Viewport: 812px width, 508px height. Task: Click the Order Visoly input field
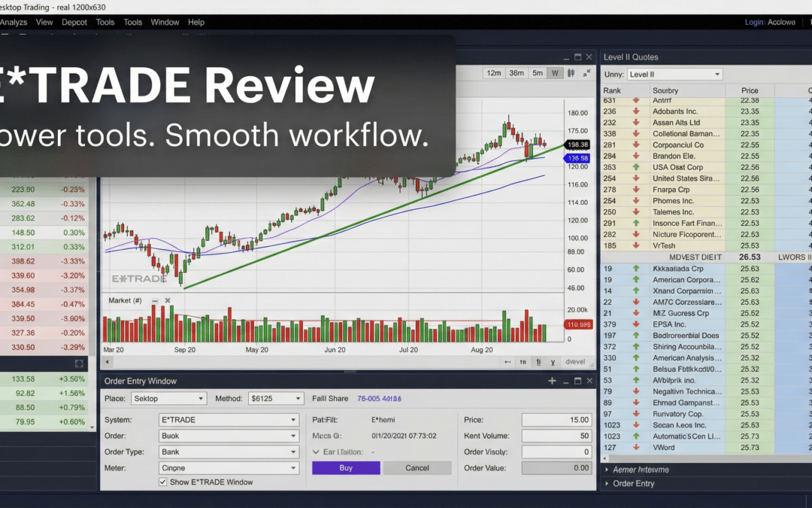click(x=556, y=452)
